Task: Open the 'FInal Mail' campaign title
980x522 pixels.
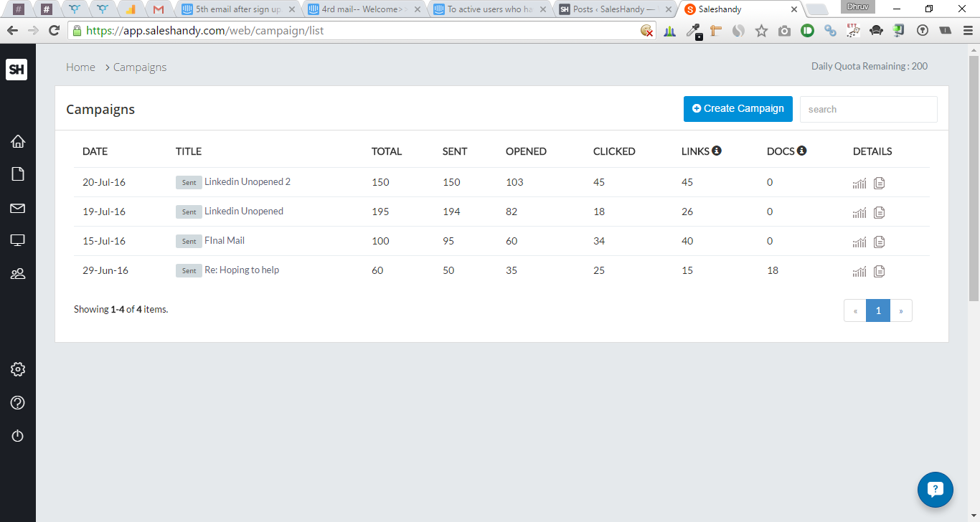Action: (225, 240)
